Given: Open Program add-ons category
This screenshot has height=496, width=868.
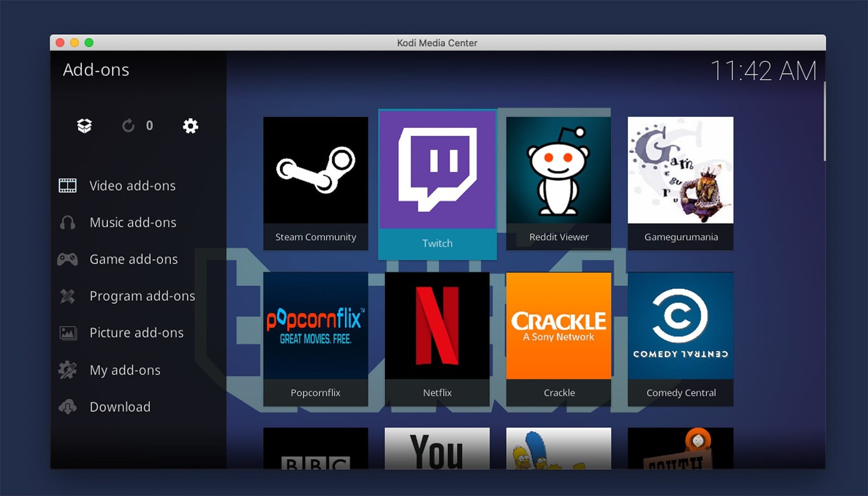Looking at the screenshot, I should 142,296.
